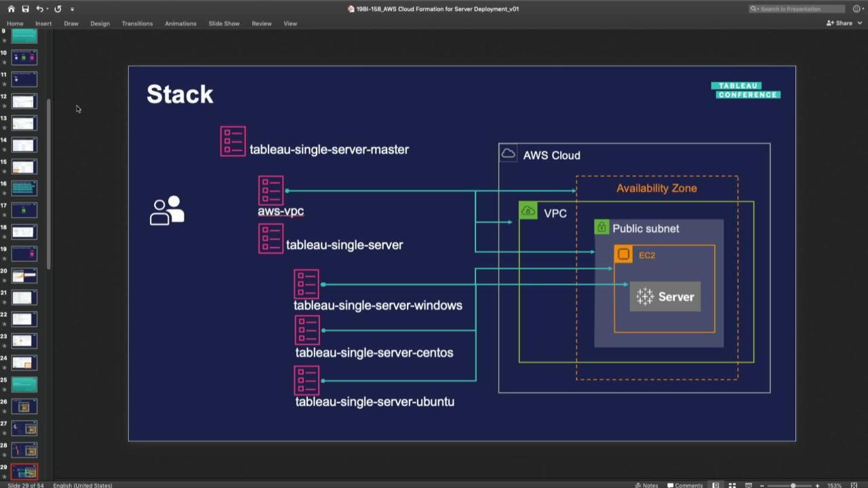Select slide 11 thumbnail
The height and width of the screenshot is (488, 868).
point(24,79)
